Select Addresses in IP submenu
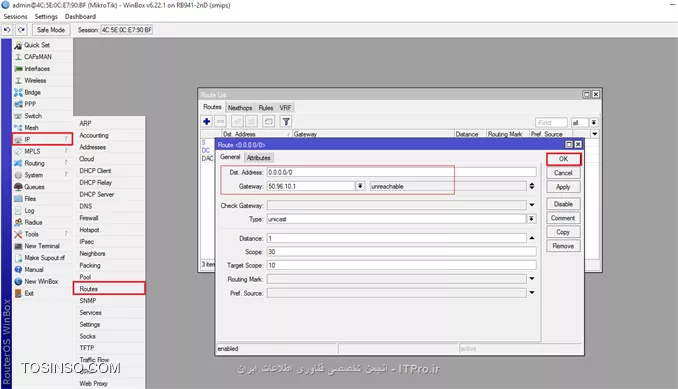The image size is (678, 389). [109, 147]
